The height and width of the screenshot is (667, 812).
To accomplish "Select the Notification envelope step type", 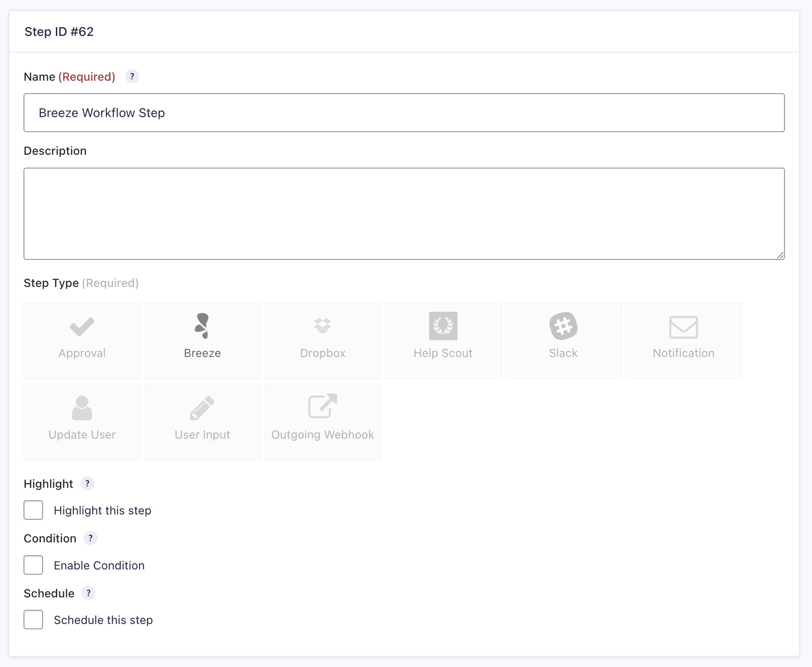I will [x=683, y=340].
